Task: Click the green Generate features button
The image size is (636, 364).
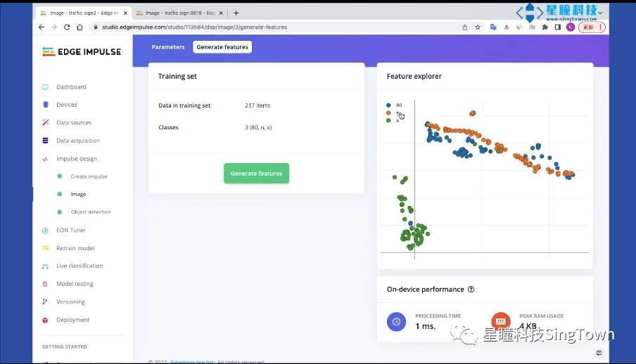Action: click(256, 173)
